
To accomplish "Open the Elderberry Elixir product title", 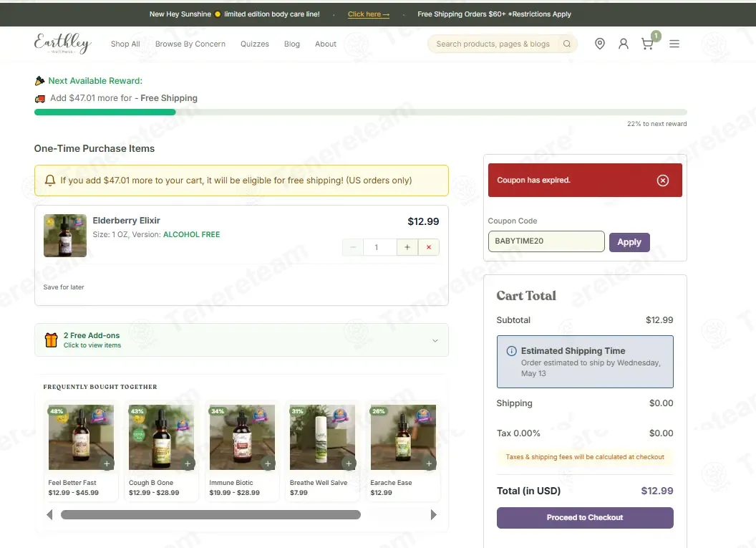I will (126, 221).
